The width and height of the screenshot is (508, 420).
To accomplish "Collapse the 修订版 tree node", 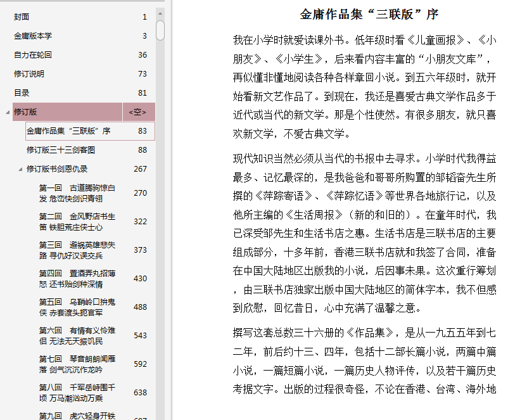I will tap(8, 113).
